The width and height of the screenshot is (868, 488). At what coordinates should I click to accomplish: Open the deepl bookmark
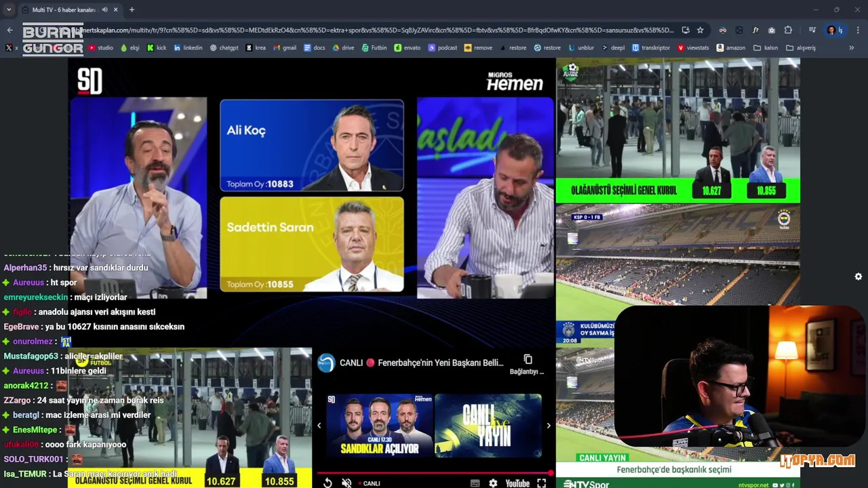coord(613,48)
